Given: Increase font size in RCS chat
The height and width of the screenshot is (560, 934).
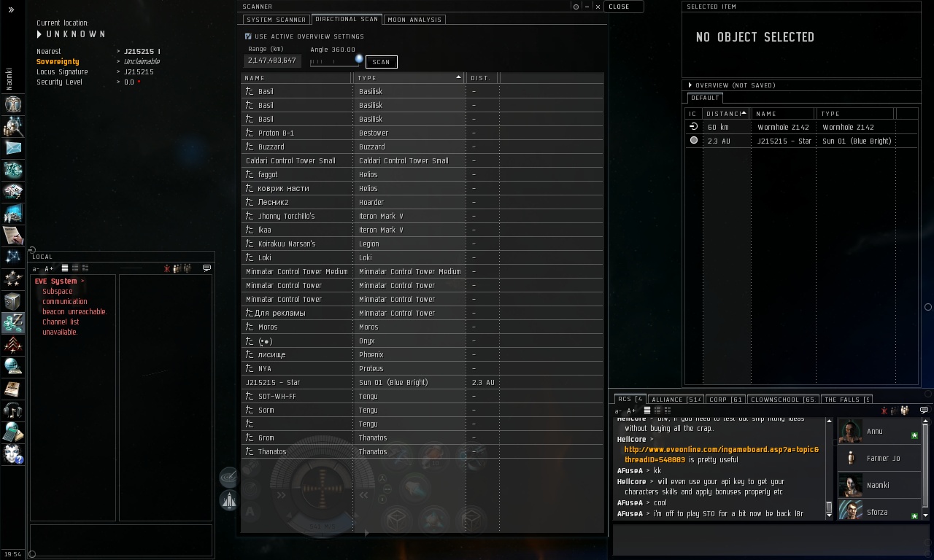Looking at the screenshot, I should [x=631, y=411].
